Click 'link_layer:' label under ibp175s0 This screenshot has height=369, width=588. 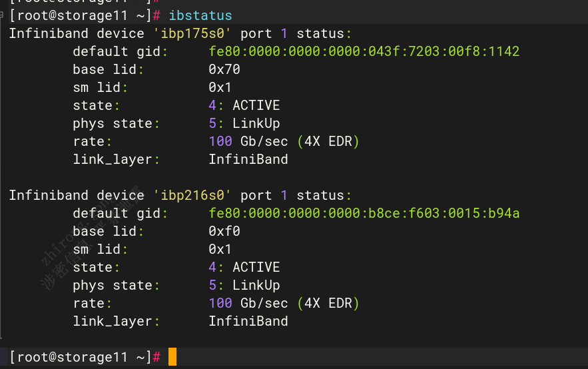pos(117,159)
